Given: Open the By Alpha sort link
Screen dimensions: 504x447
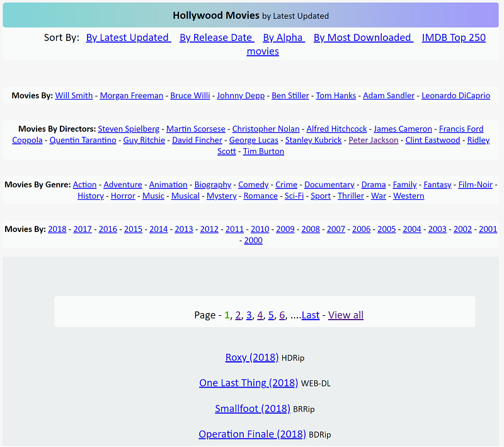Looking at the screenshot, I should tap(283, 38).
